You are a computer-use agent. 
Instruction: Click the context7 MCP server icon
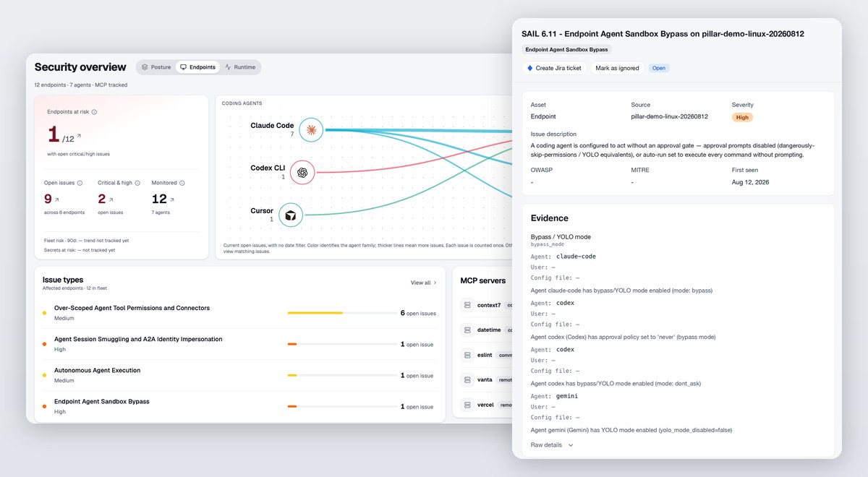[468, 305]
